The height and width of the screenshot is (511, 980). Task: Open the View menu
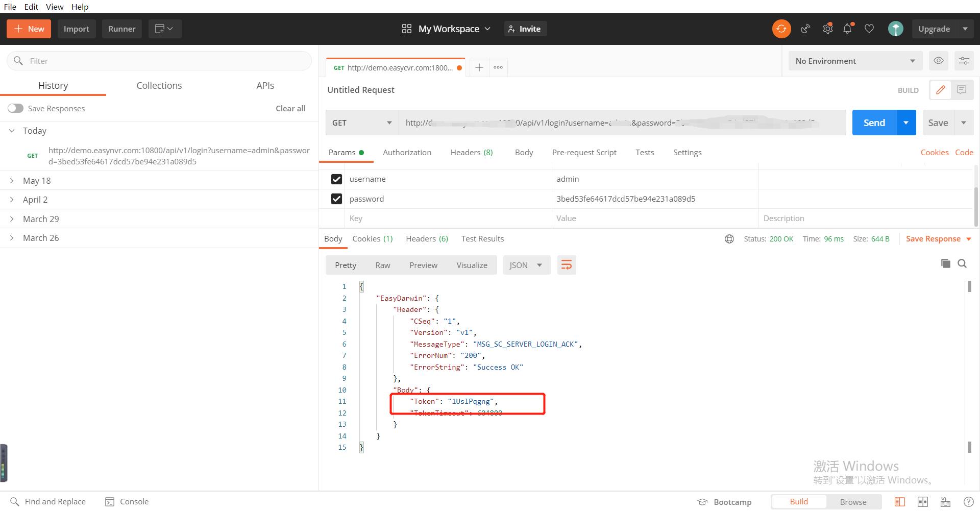55,7
